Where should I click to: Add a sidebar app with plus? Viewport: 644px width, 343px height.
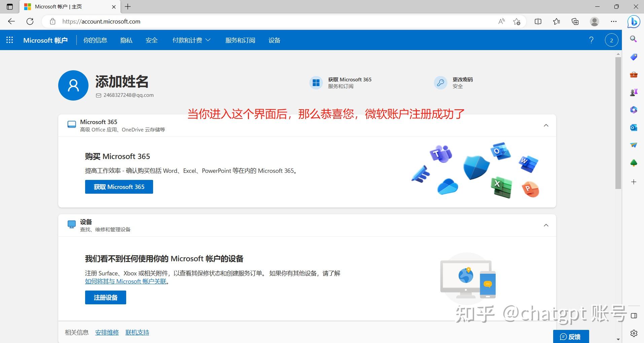pyautogui.click(x=634, y=182)
